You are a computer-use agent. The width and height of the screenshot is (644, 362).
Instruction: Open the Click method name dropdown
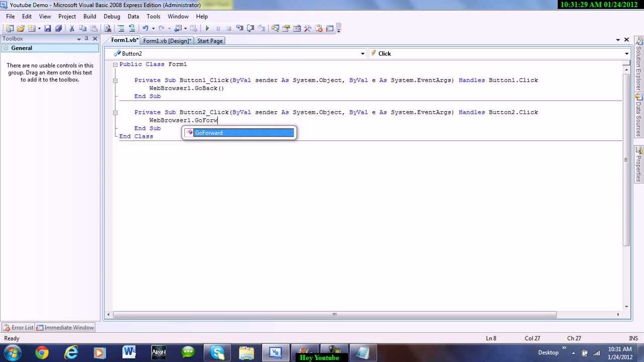click(x=626, y=54)
